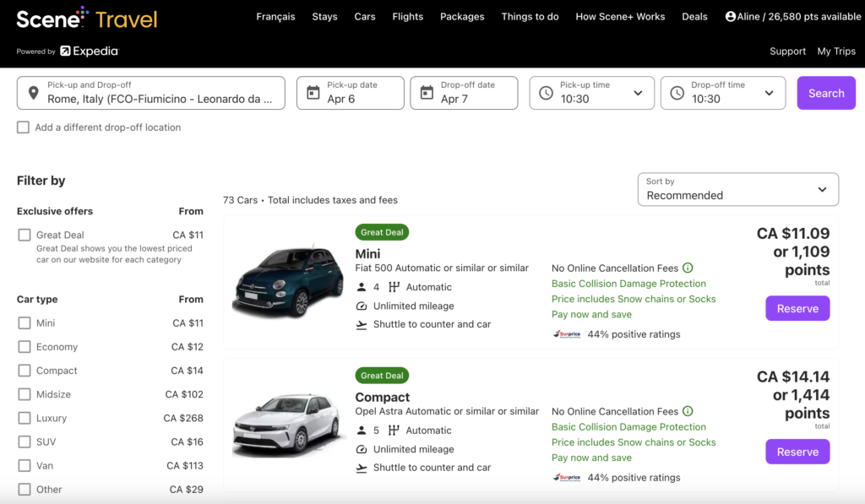This screenshot has height=504, width=865.
Task: Click the calendar icon for Drop-off date
Action: pyautogui.click(x=426, y=93)
